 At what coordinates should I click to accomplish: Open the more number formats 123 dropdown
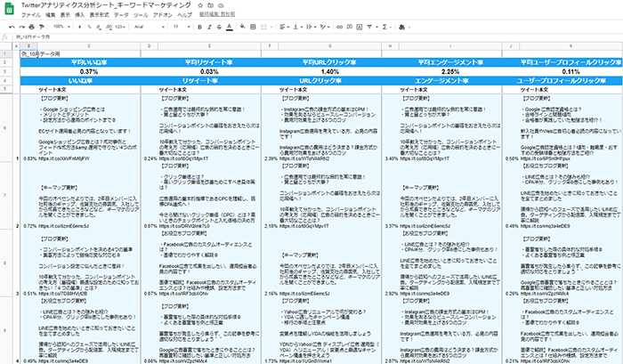[x=120, y=27]
